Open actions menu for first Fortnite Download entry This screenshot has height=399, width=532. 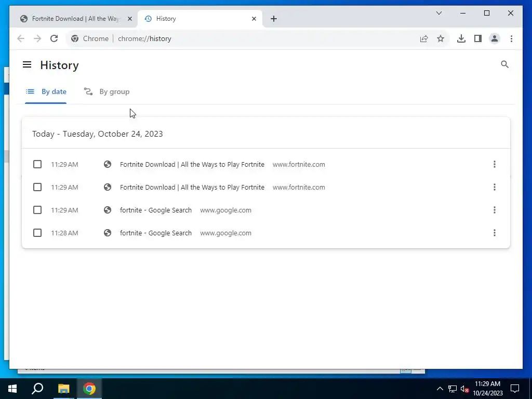coord(495,164)
